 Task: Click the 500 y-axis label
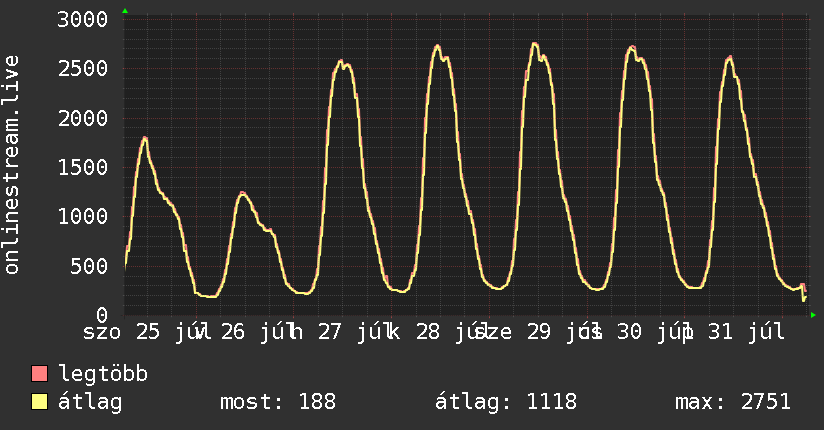click(89, 266)
